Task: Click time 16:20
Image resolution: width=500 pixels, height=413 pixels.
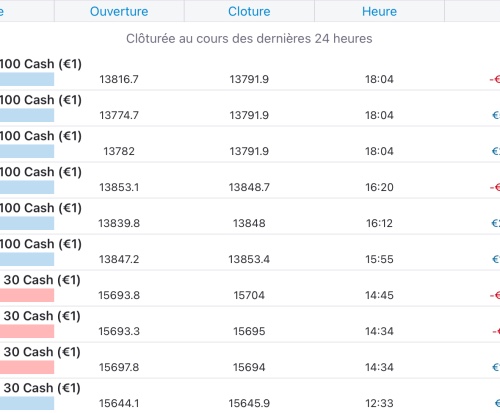Action: click(379, 187)
